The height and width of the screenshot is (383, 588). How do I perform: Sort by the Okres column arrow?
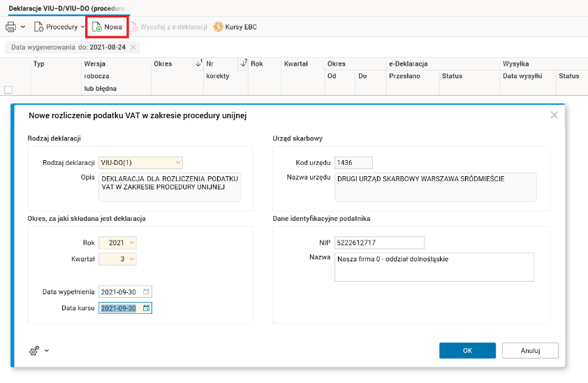coord(199,64)
